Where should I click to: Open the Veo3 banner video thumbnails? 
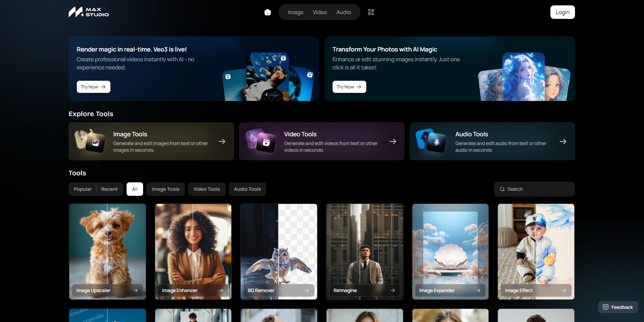268,77
